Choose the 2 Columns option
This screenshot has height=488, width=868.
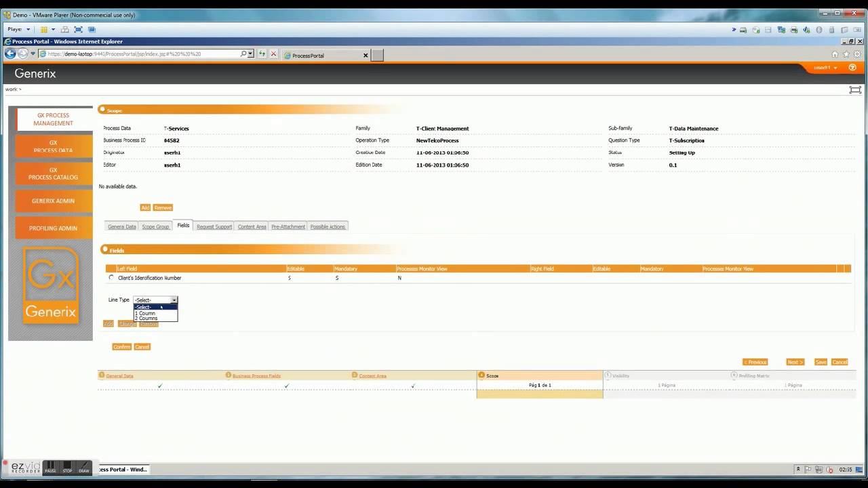155,319
